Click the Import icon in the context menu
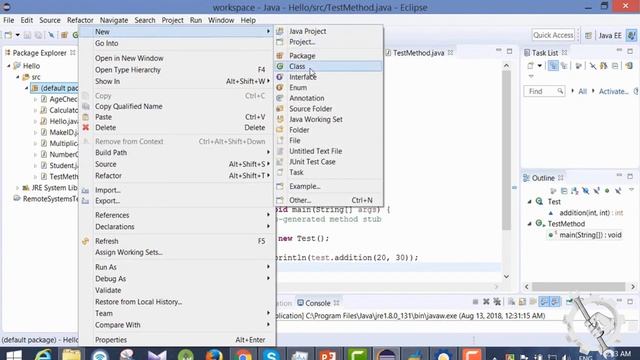 pyautogui.click(x=86, y=190)
